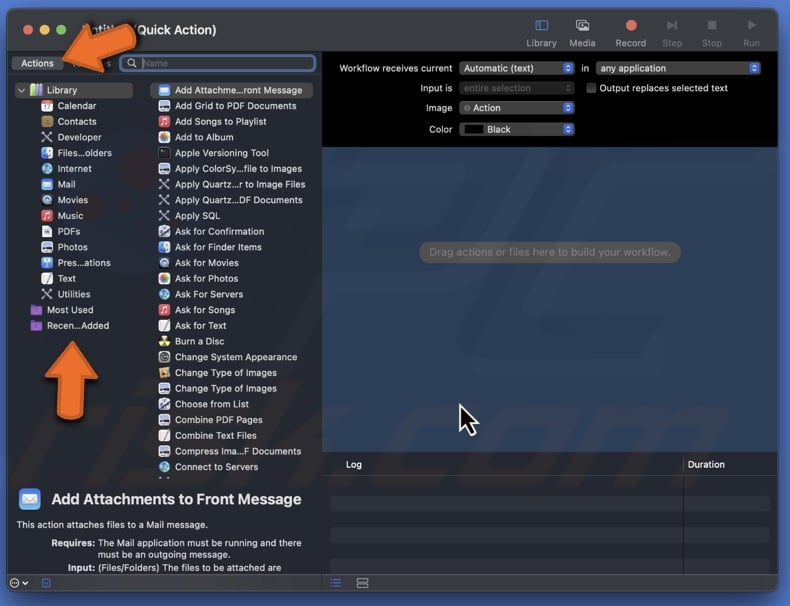
Task: Switch to the Actions tab
Action: point(37,63)
